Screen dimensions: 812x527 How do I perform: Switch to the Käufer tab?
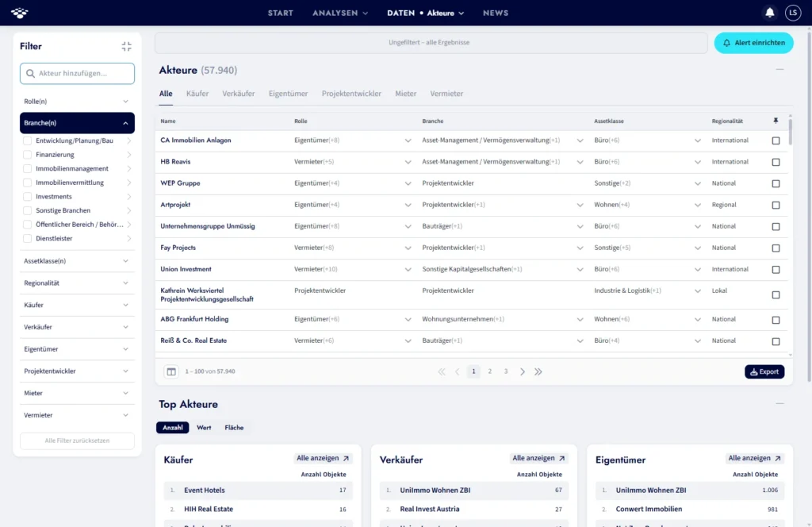pos(197,94)
